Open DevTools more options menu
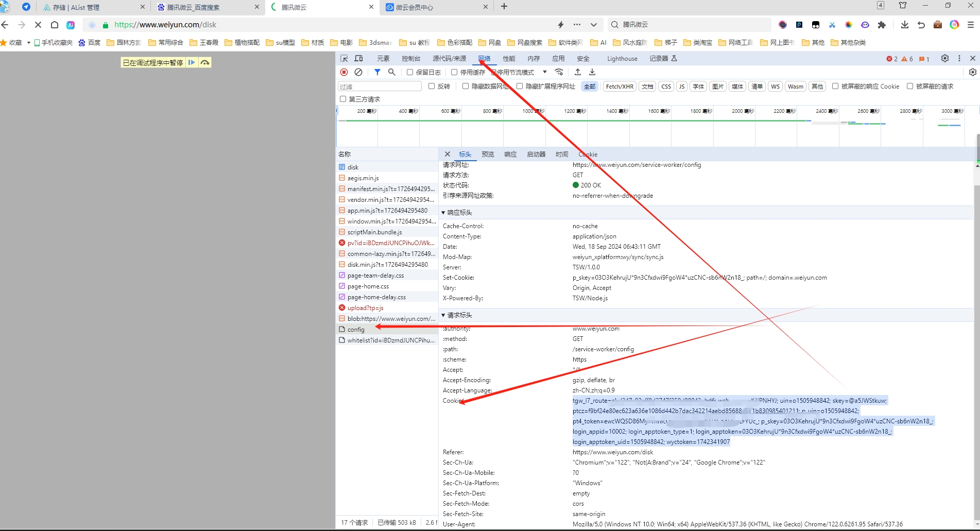This screenshot has width=980, height=531. coord(959,58)
